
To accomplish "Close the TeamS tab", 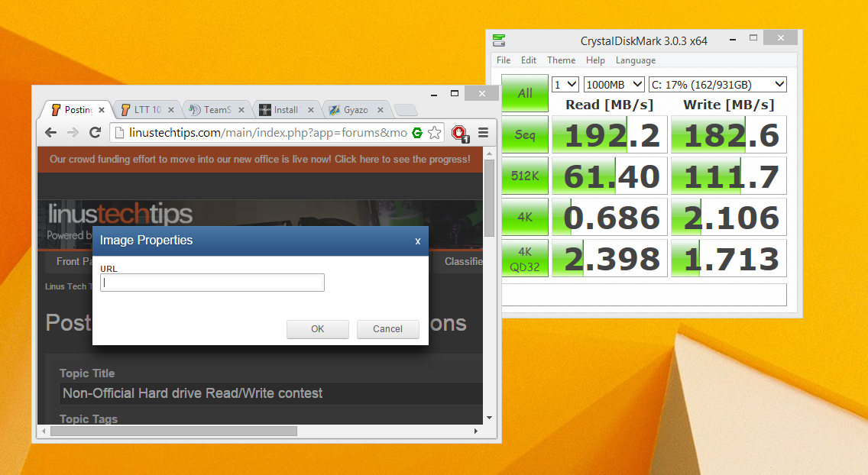I will (x=241, y=110).
